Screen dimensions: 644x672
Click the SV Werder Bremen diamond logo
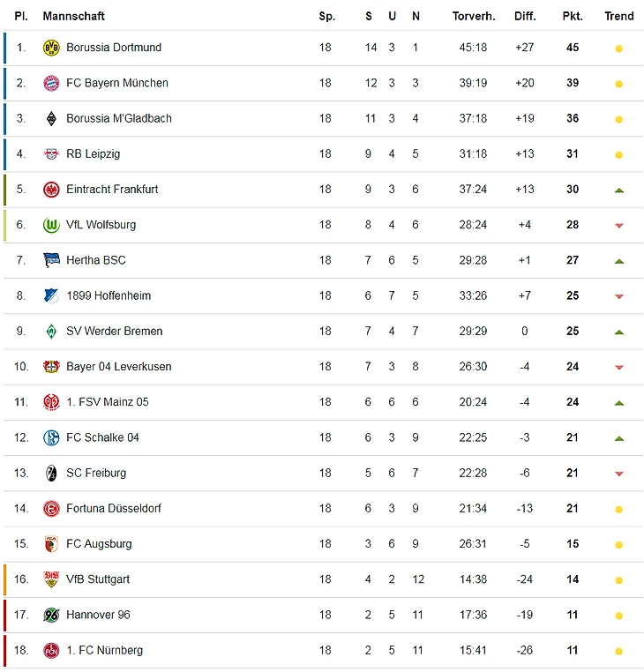51,332
